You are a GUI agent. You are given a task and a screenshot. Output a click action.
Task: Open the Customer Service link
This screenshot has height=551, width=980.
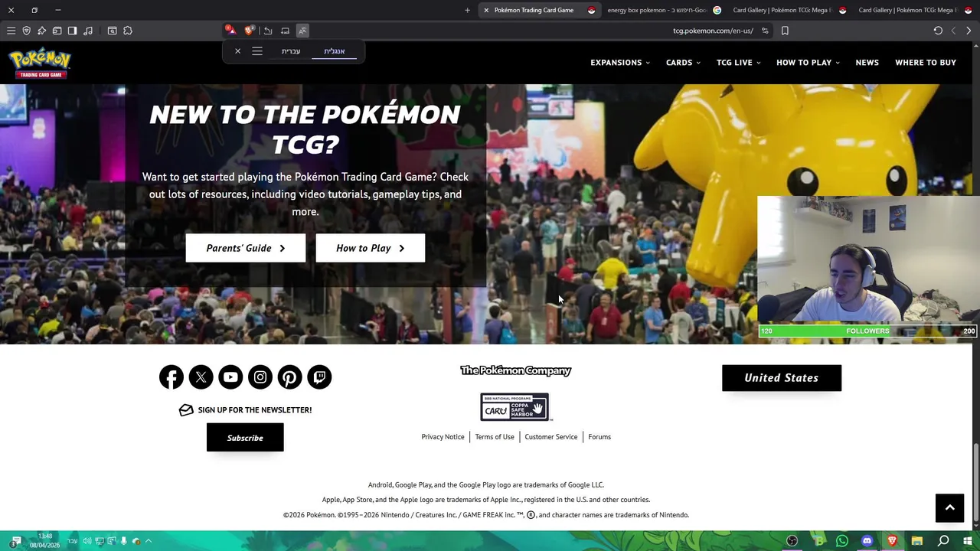coord(551,437)
